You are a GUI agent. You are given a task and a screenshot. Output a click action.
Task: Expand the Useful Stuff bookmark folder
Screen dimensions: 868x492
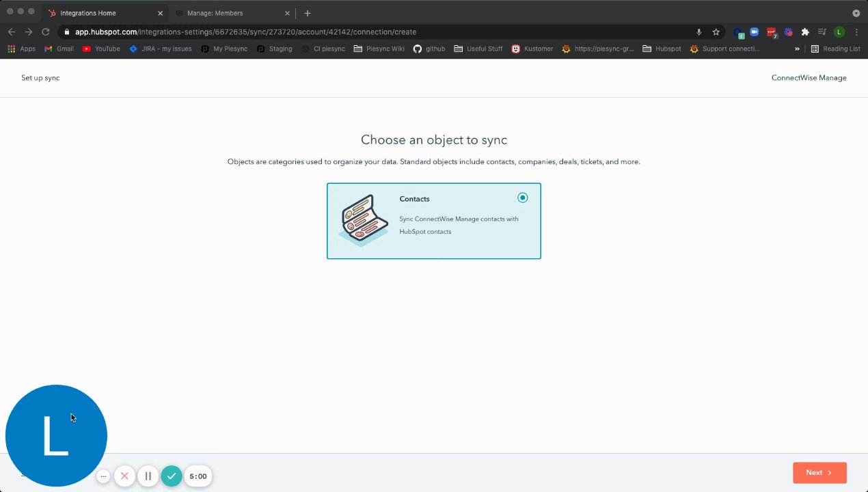tap(478, 49)
